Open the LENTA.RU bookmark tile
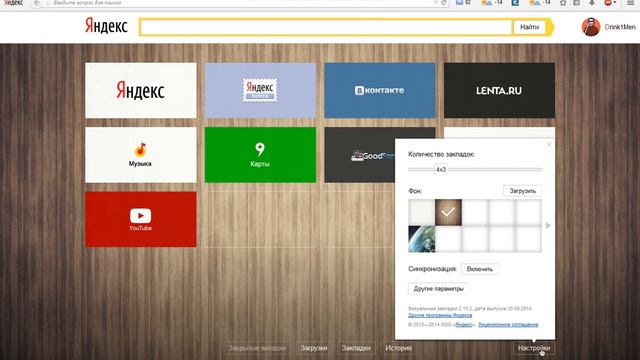 click(x=499, y=90)
